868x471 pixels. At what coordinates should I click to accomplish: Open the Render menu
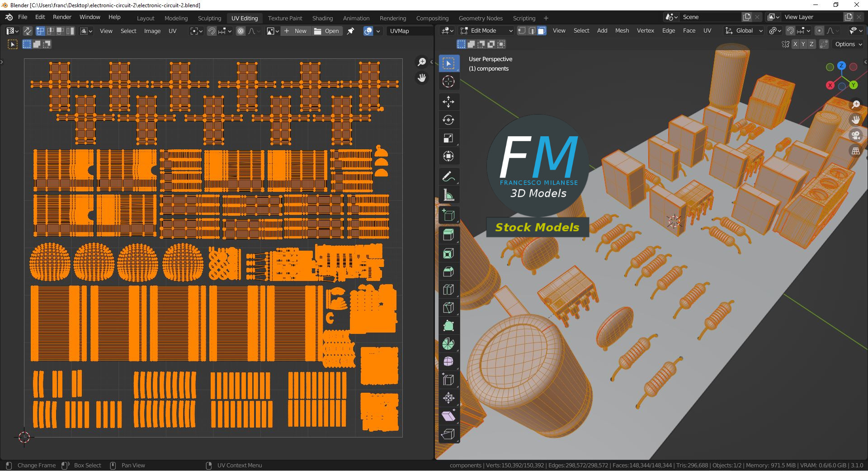click(62, 17)
